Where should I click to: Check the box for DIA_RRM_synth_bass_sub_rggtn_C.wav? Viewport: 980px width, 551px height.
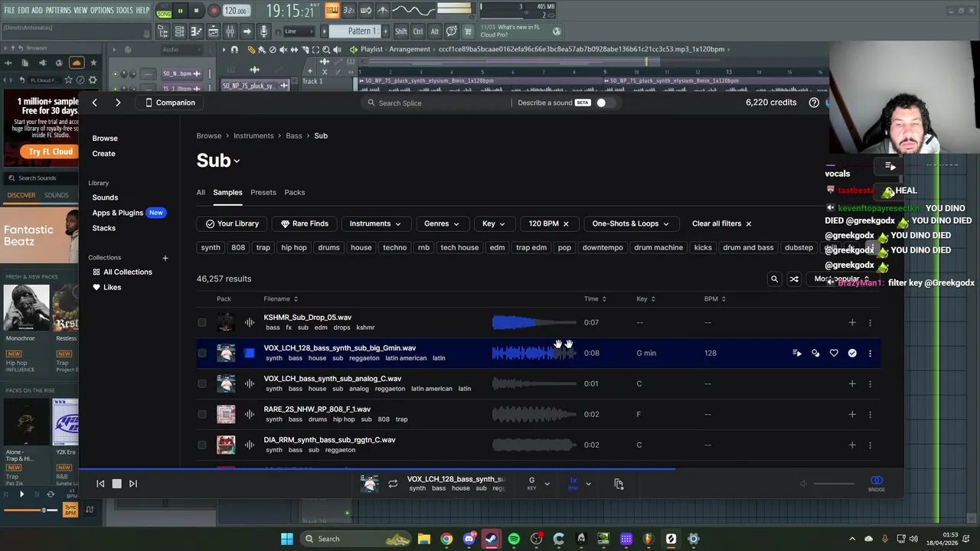click(x=202, y=445)
